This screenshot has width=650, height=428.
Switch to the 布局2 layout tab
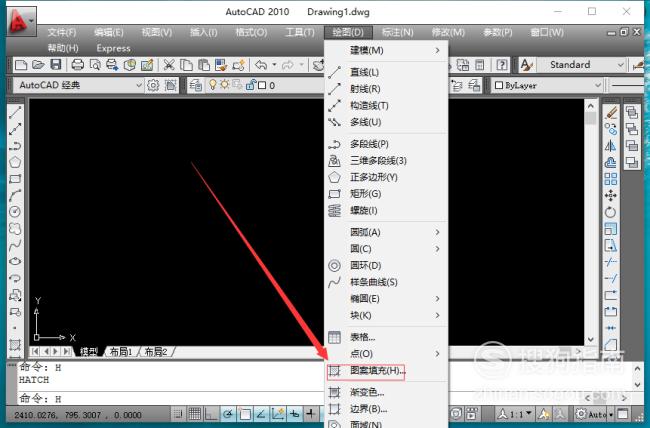pyautogui.click(x=156, y=352)
